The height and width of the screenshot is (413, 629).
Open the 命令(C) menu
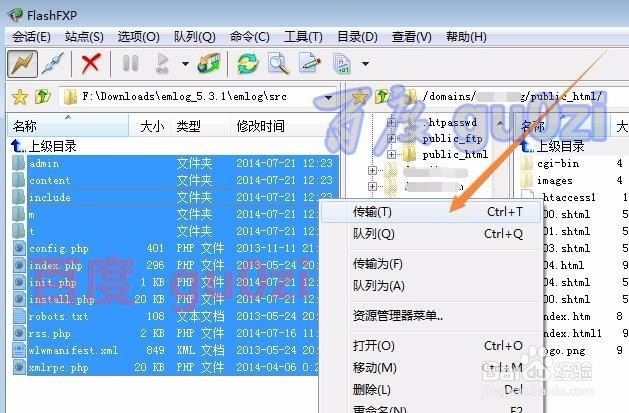pos(250,37)
